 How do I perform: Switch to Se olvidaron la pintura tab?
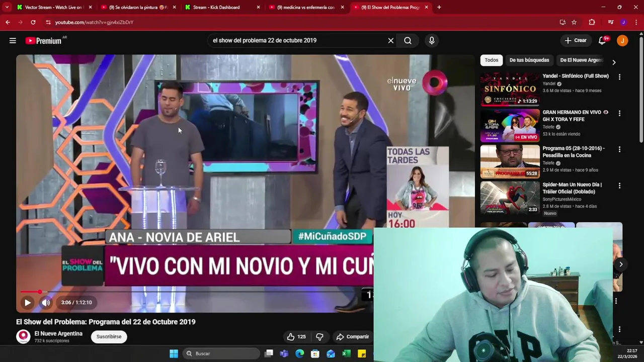point(137,8)
